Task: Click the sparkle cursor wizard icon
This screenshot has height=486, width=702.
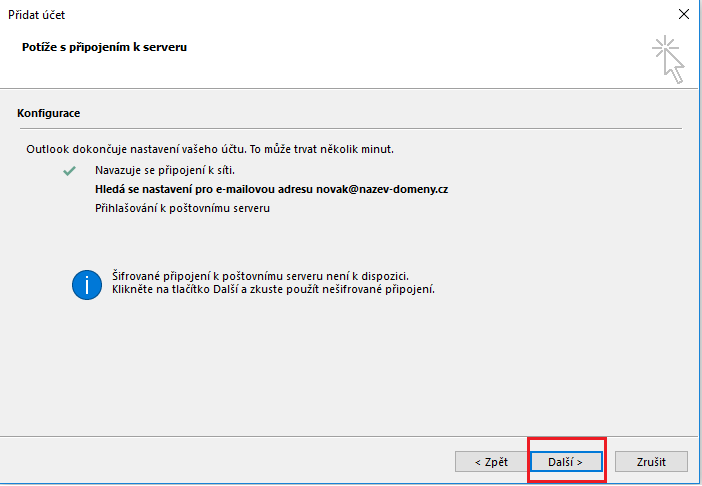Action: point(668,59)
